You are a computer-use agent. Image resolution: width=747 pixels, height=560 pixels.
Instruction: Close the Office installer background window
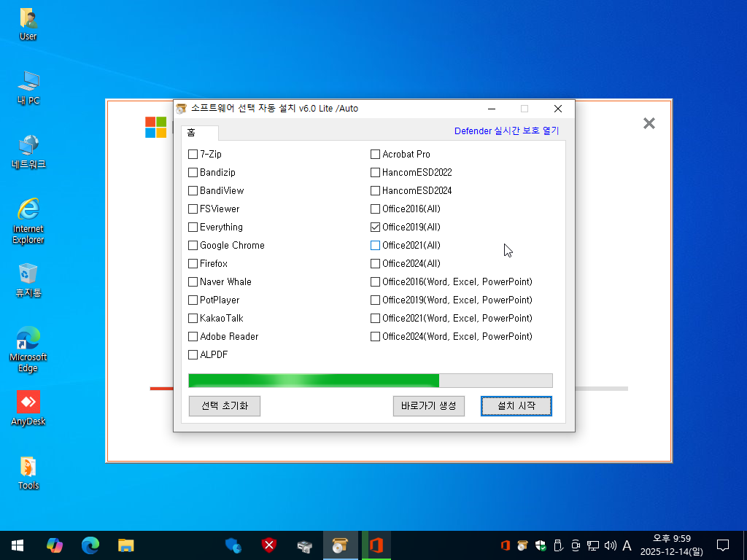tap(649, 123)
